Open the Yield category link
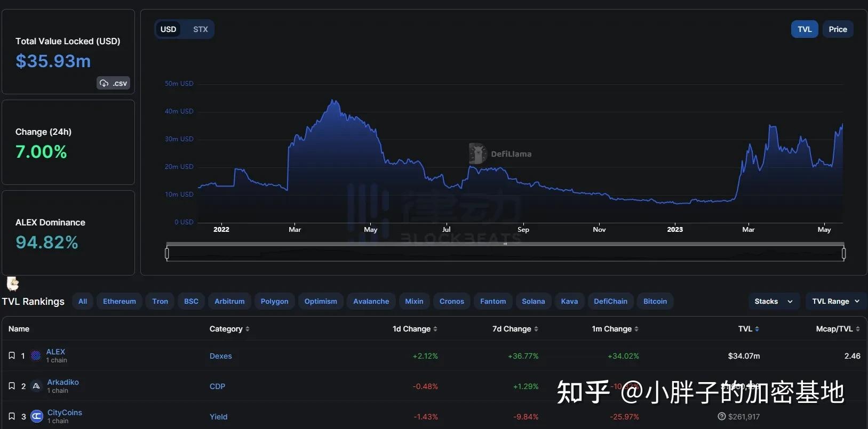This screenshot has height=429, width=868. pos(219,417)
